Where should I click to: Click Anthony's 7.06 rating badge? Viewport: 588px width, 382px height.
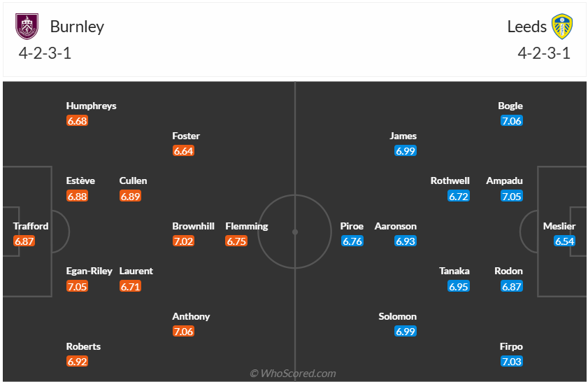pyautogui.click(x=183, y=332)
